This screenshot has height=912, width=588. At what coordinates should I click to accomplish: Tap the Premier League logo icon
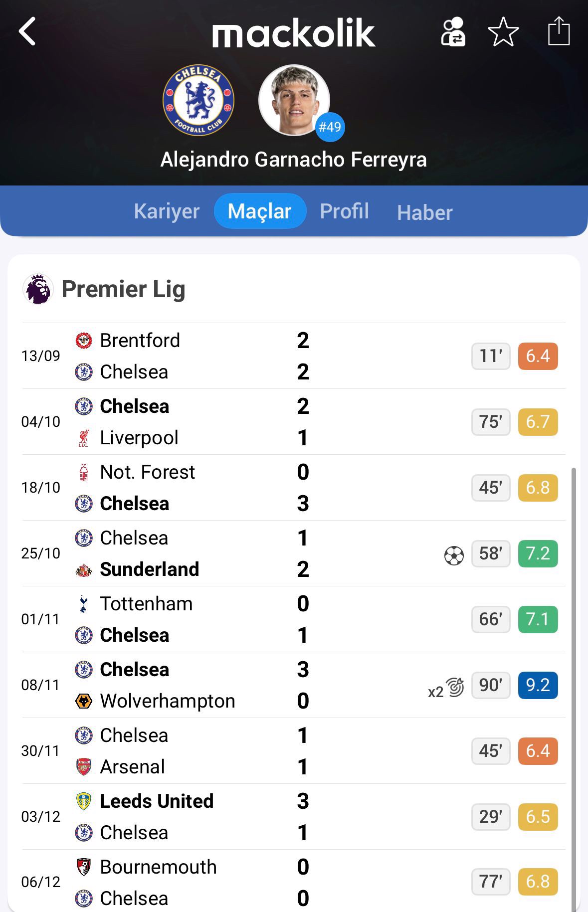(38, 289)
